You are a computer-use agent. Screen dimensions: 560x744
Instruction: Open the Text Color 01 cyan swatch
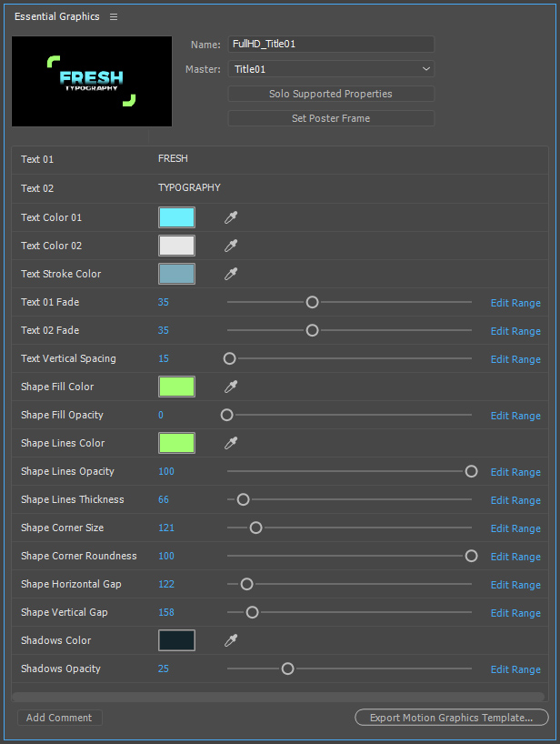[x=176, y=217]
